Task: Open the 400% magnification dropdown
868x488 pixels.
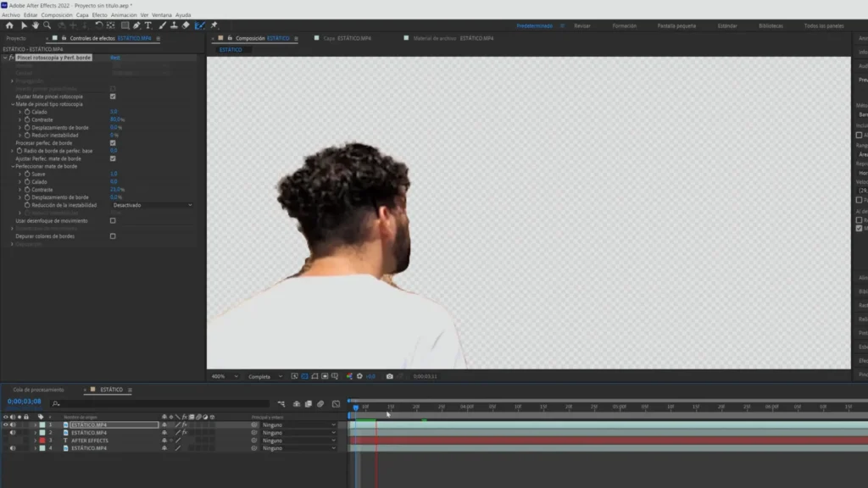Action: pyautogui.click(x=222, y=376)
